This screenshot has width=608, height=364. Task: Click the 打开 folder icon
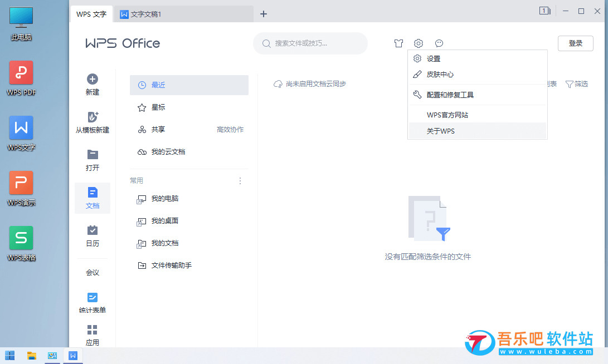pos(93,155)
